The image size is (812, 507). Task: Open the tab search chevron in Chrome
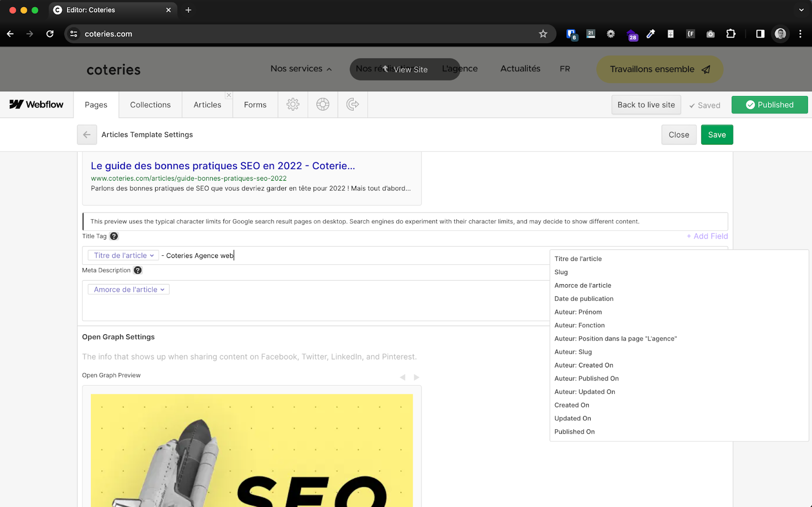(801, 10)
